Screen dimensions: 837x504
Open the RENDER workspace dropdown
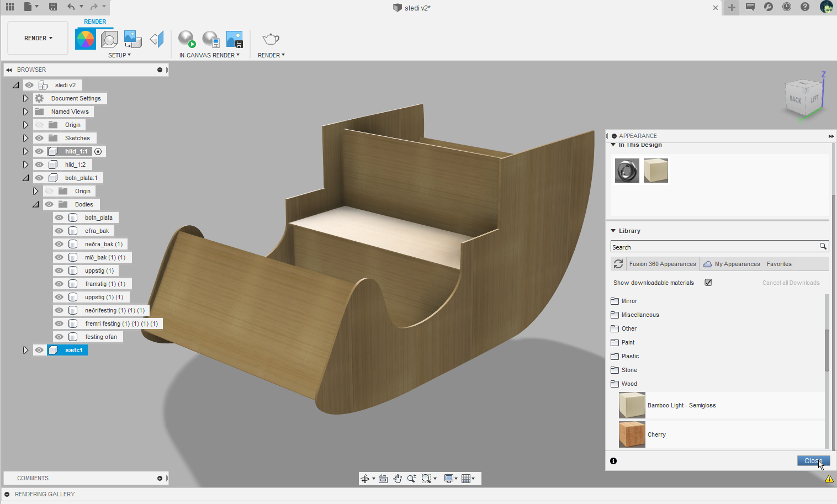point(38,38)
